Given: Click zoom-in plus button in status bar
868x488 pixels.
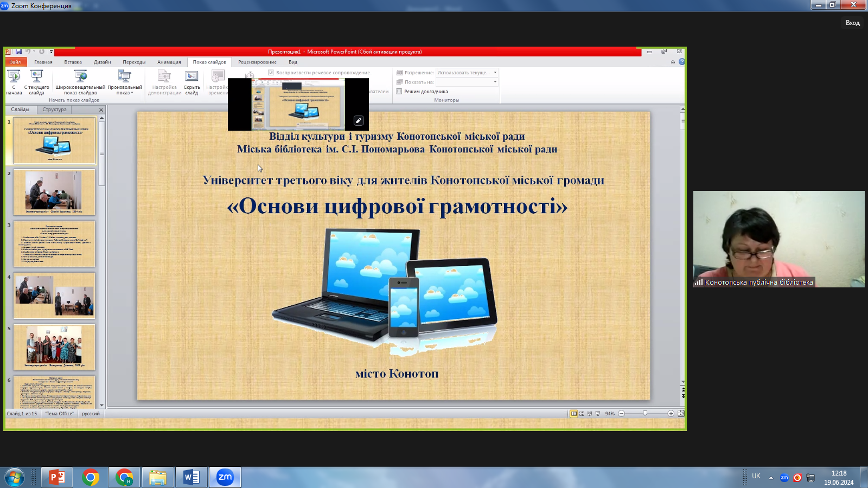Looking at the screenshot, I should click(671, 414).
